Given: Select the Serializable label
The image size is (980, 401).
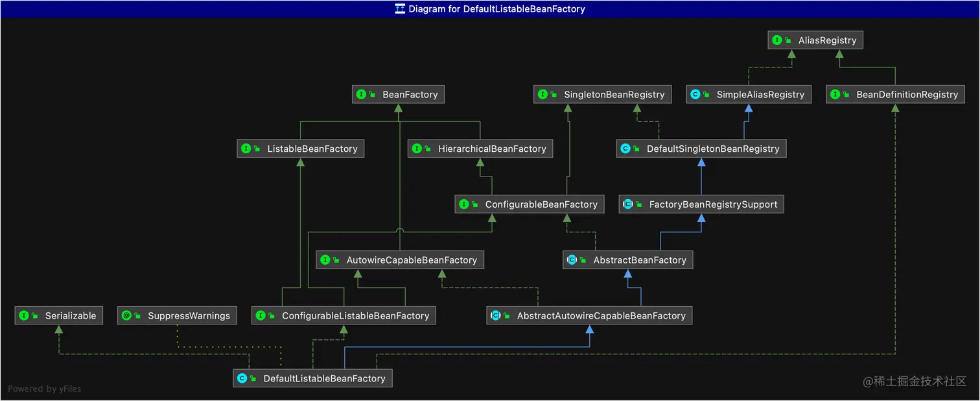Looking at the screenshot, I should (71, 316).
